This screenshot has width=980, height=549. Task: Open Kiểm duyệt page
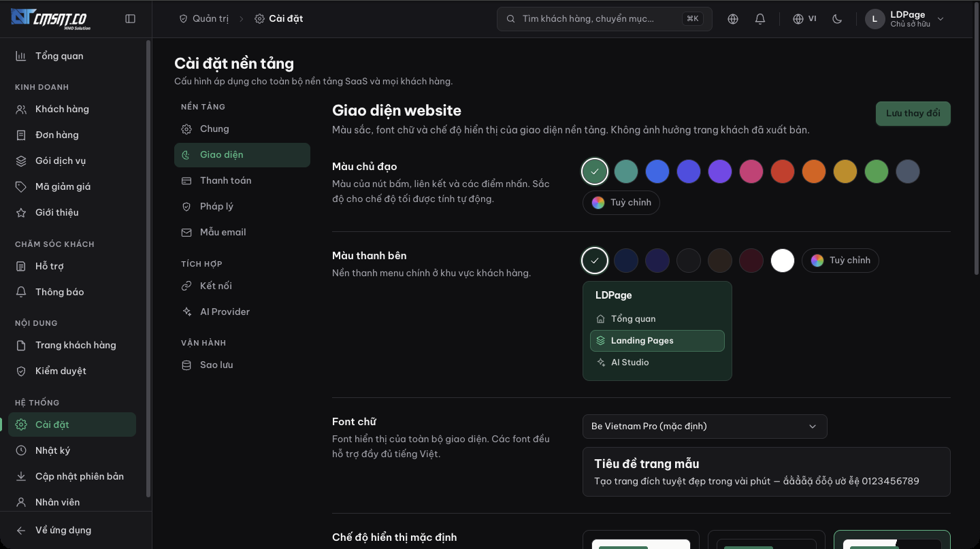pyautogui.click(x=72, y=371)
